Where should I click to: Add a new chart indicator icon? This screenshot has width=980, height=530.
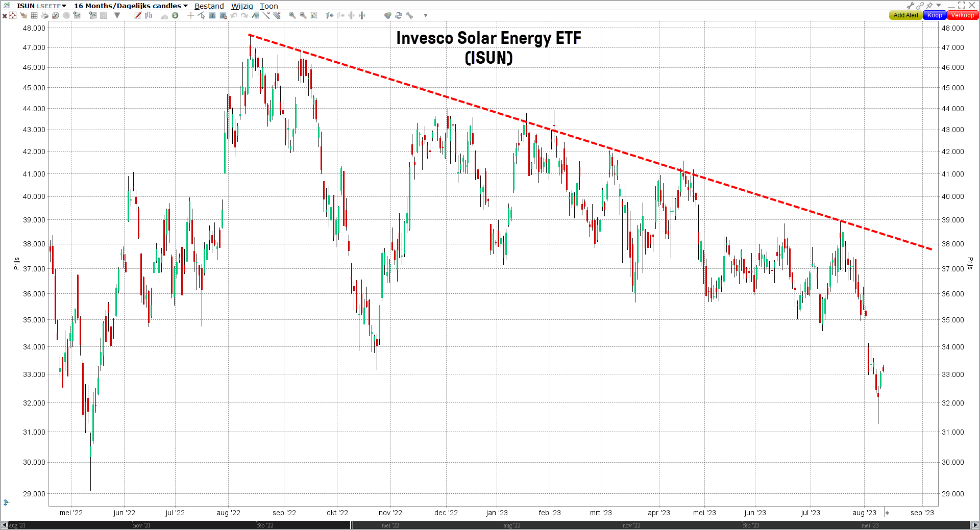93,15
